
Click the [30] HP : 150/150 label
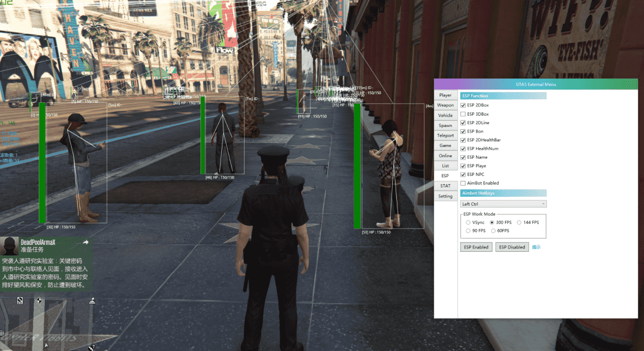[x=61, y=227]
